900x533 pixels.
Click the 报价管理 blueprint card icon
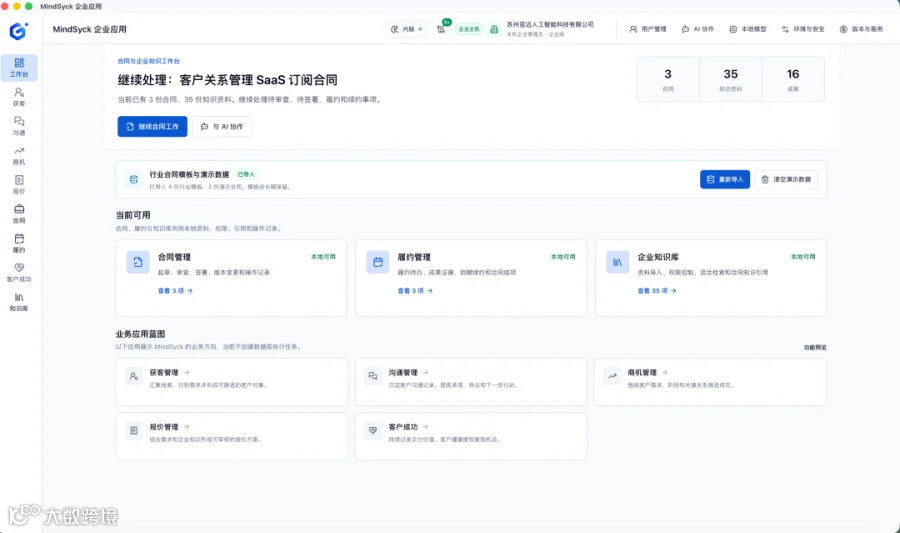pyautogui.click(x=134, y=430)
